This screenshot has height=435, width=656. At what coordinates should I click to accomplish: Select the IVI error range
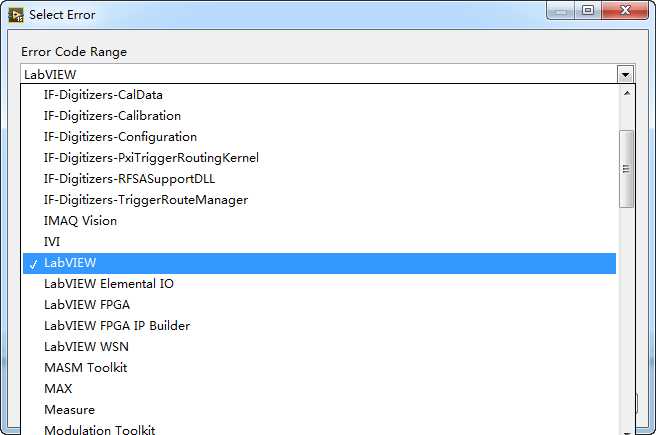coord(319,242)
